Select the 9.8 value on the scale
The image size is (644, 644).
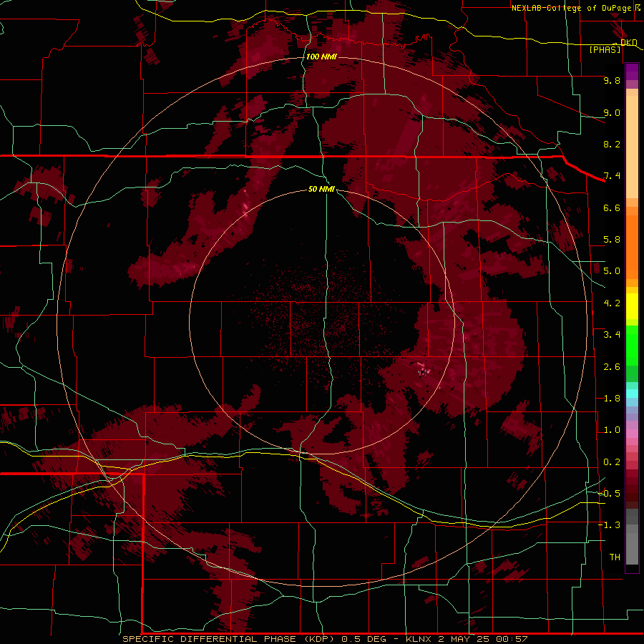pos(612,81)
